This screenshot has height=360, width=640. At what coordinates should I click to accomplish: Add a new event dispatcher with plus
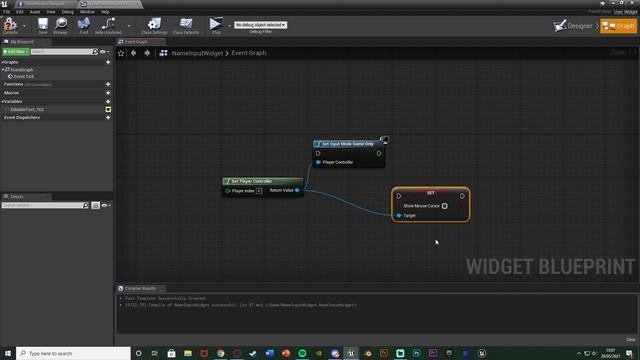[108, 118]
